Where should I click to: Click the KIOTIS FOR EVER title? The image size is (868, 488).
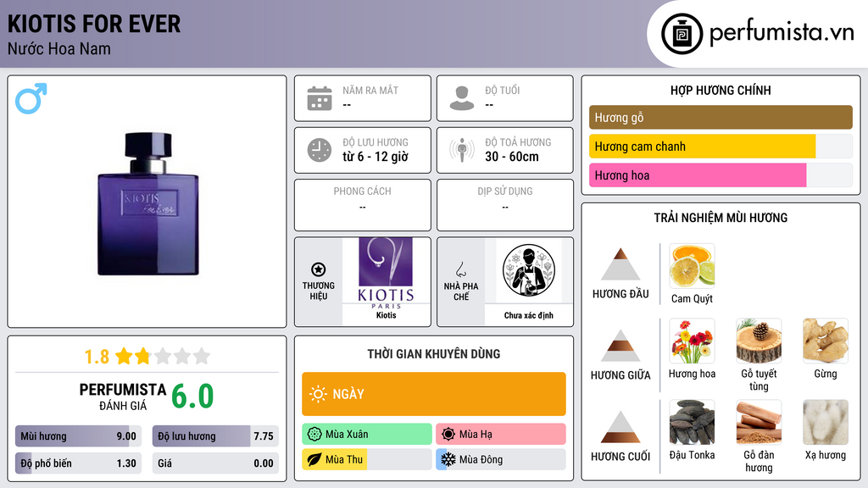(94, 24)
